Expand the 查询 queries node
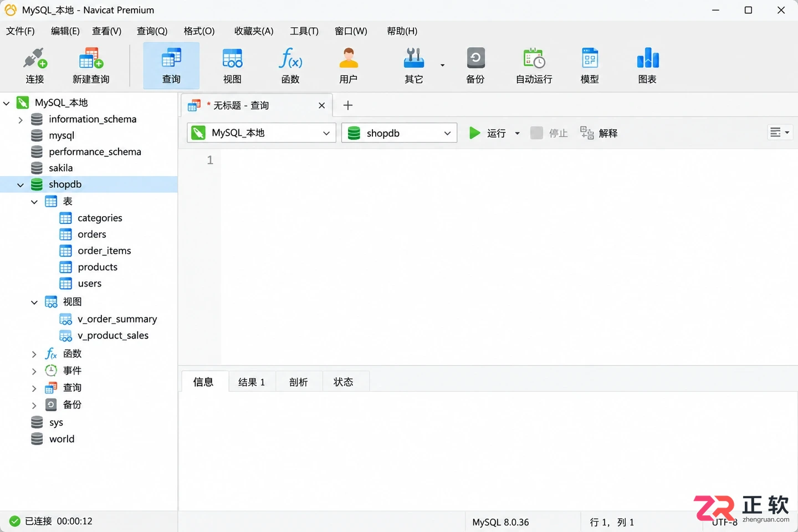 pyautogui.click(x=34, y=388)
